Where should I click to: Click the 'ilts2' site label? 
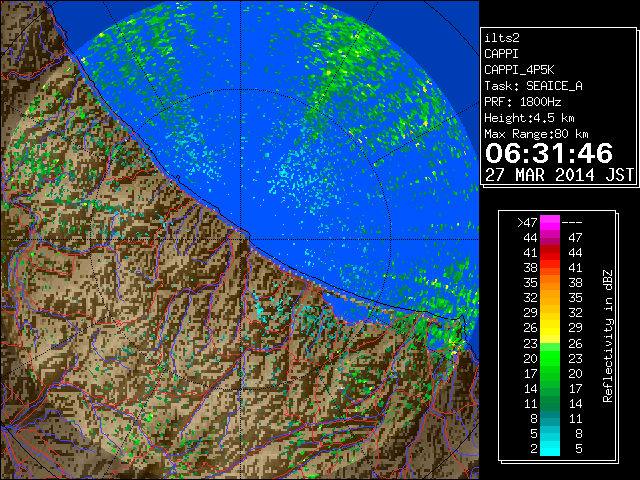pyautogui.click(x=502, y=38)
